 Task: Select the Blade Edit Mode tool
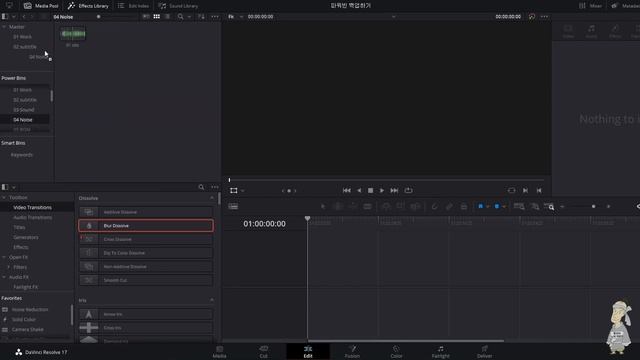pyautogui.click(x=367, y=207)
